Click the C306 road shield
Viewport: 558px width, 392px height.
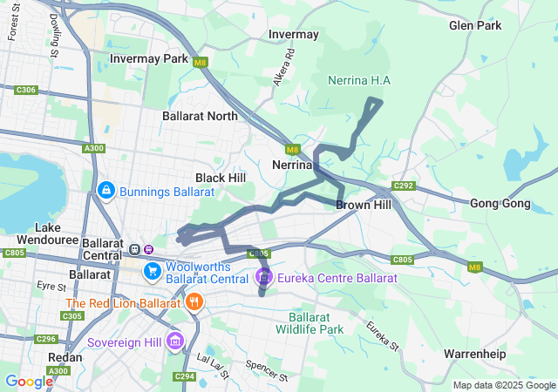(x=26, y=90)
